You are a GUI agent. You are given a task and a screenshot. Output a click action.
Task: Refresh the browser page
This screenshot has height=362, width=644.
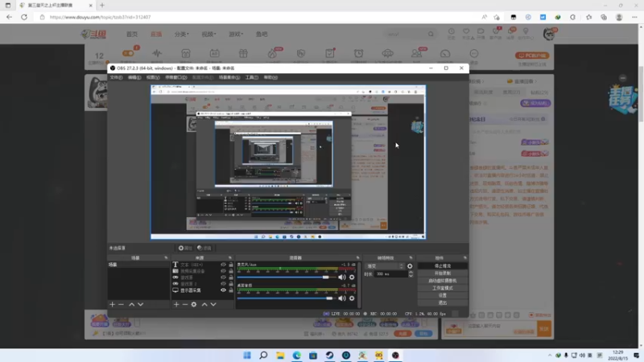pos(24,17)
